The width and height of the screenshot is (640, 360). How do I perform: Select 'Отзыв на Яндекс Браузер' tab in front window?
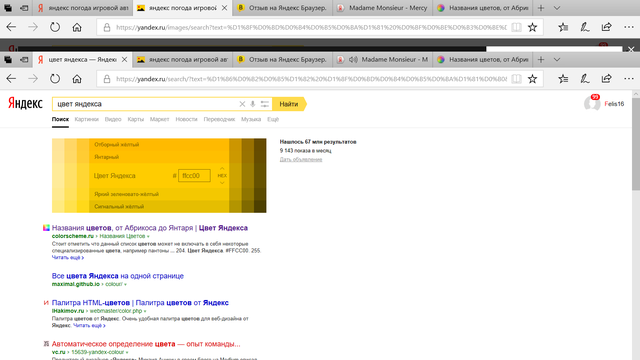pyautogui.click(x=282, y=60)
